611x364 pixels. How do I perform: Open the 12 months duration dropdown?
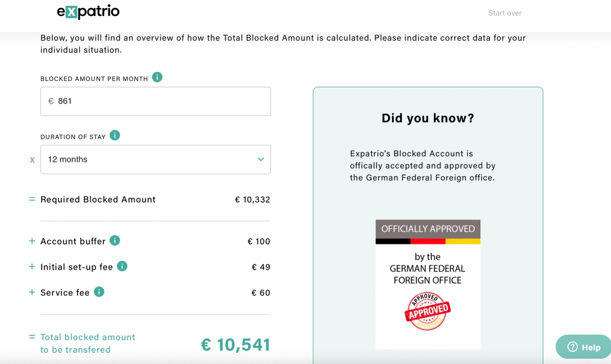pos(156,160)
